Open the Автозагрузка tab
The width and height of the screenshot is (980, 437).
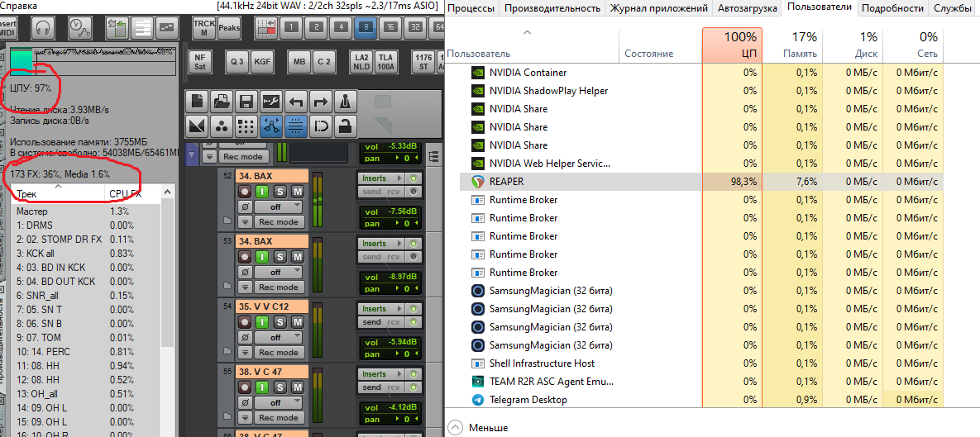748,8
